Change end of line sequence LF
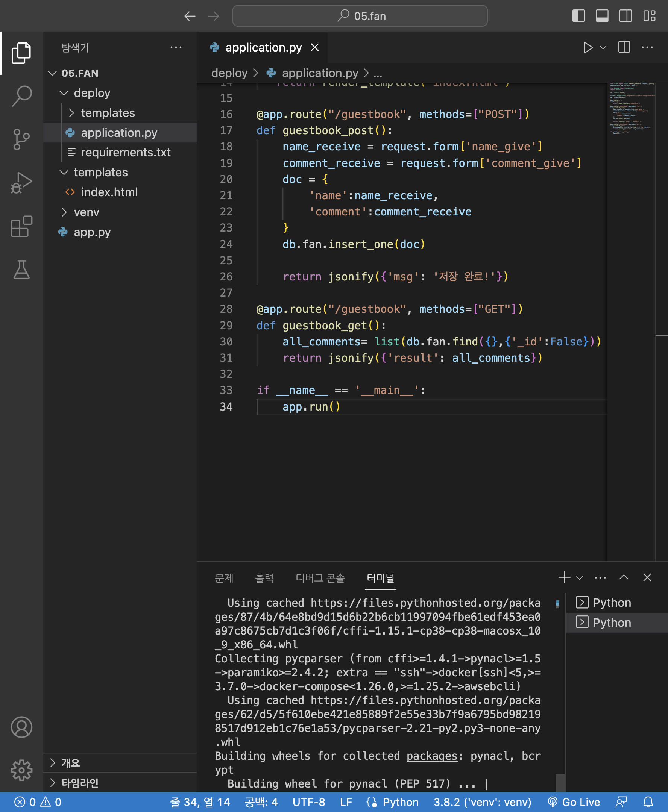Viewport: 668px width, 812px height. click(x=346, y=802)
